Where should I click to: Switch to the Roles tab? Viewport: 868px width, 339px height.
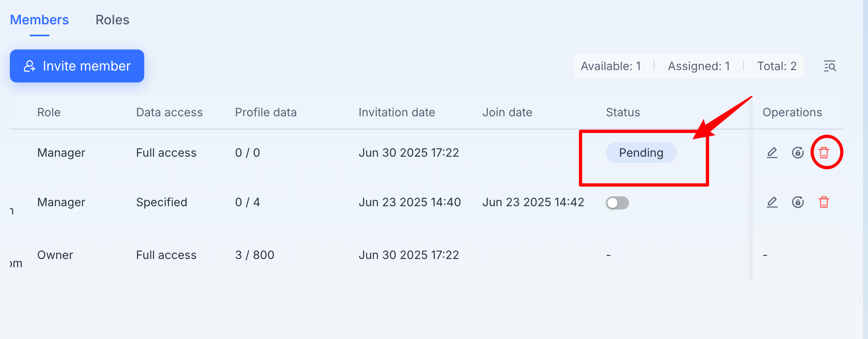pyautogui.click(x=113, y=20)
